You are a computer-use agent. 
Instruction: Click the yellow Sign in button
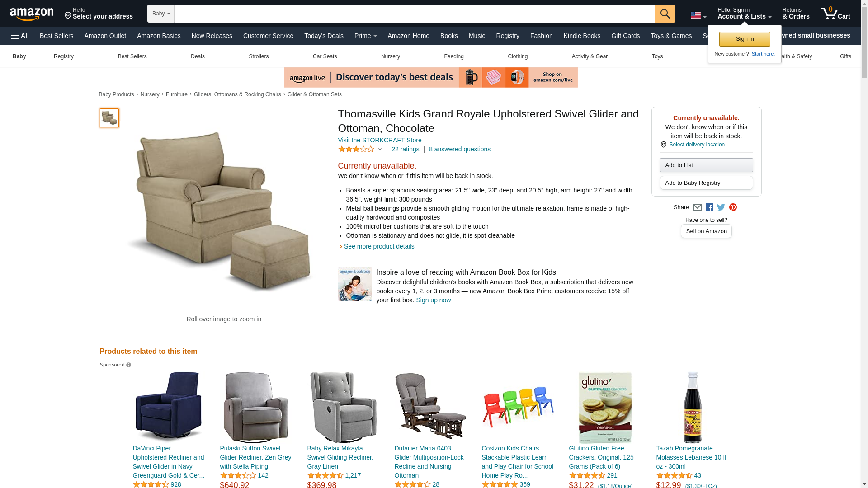(x=745, y=39)
